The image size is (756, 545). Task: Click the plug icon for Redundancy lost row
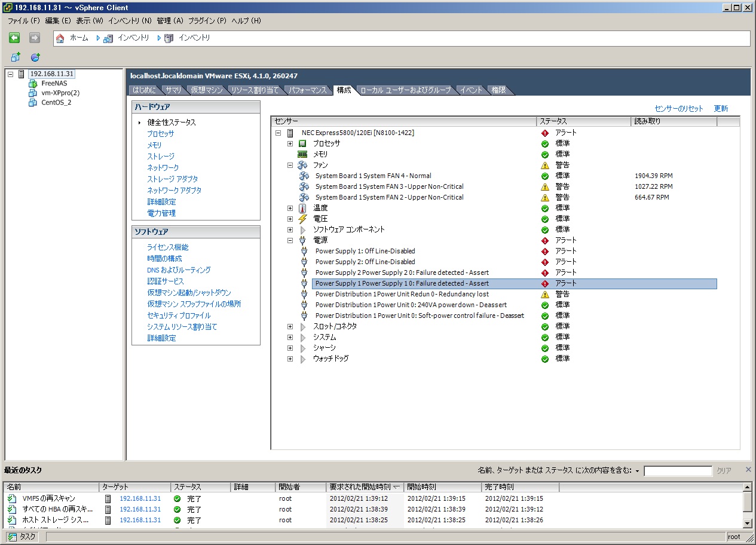[304, 294]
